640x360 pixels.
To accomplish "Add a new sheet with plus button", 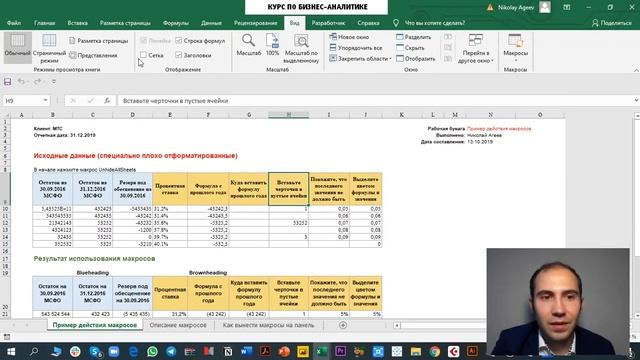I will (343, 325).
